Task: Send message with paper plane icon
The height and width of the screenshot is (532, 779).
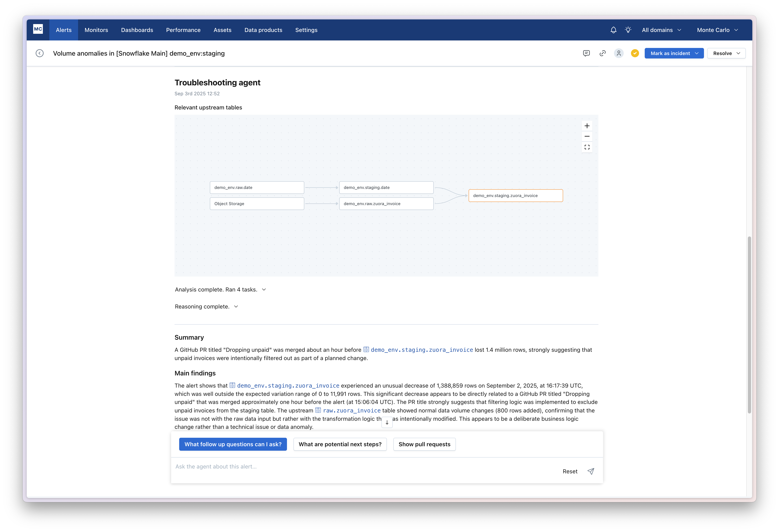Action: coord(591,471)
